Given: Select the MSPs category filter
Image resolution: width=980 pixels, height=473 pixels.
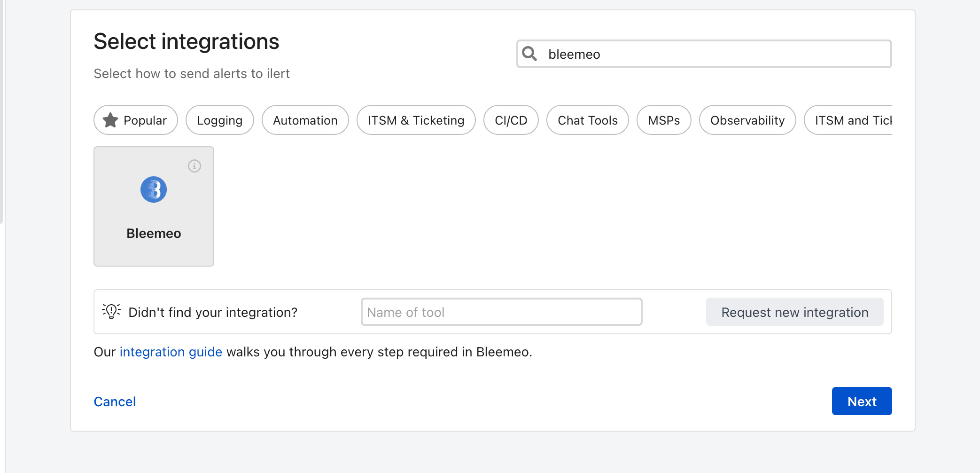Looking at the screenshot, I should tap(664, 120).
